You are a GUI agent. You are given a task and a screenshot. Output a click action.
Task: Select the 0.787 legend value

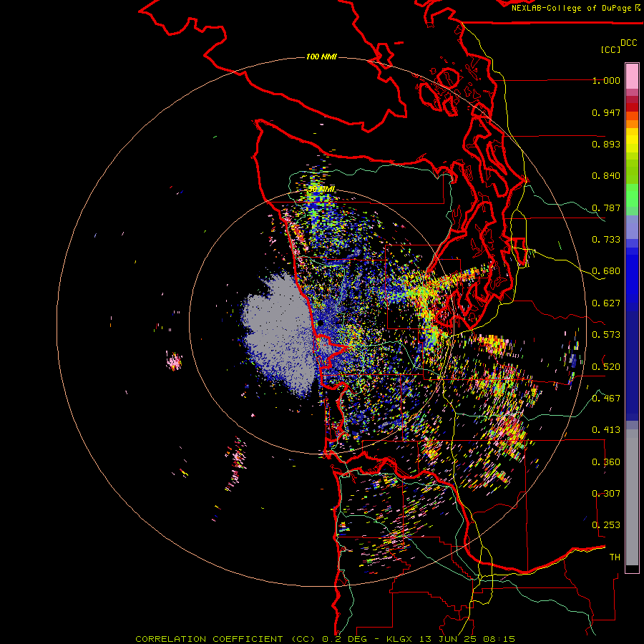[x=606, y=208]
